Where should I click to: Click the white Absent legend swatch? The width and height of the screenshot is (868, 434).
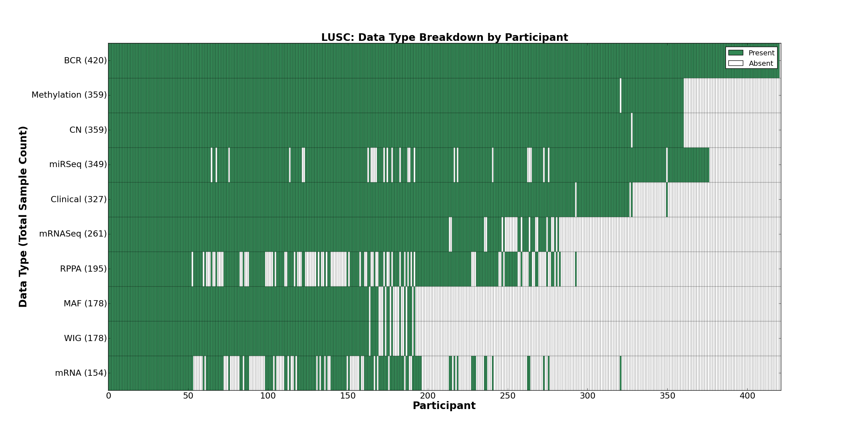[735, 63]
